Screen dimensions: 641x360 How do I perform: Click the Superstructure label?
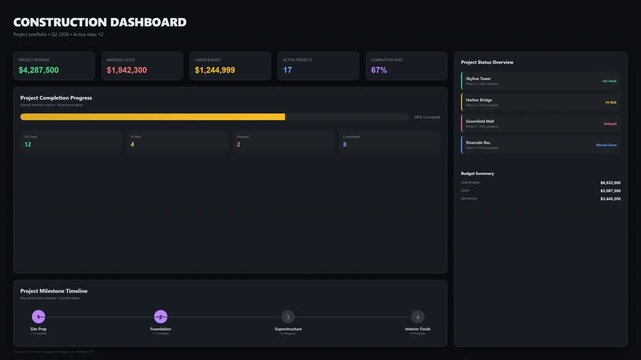pyautogui.click(x=288, y=329)
